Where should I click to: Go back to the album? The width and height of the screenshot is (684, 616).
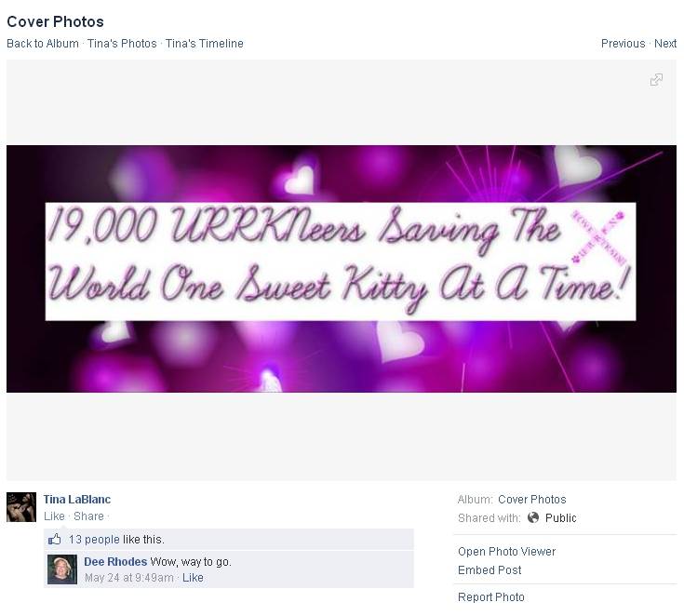(x=43, y=44)
